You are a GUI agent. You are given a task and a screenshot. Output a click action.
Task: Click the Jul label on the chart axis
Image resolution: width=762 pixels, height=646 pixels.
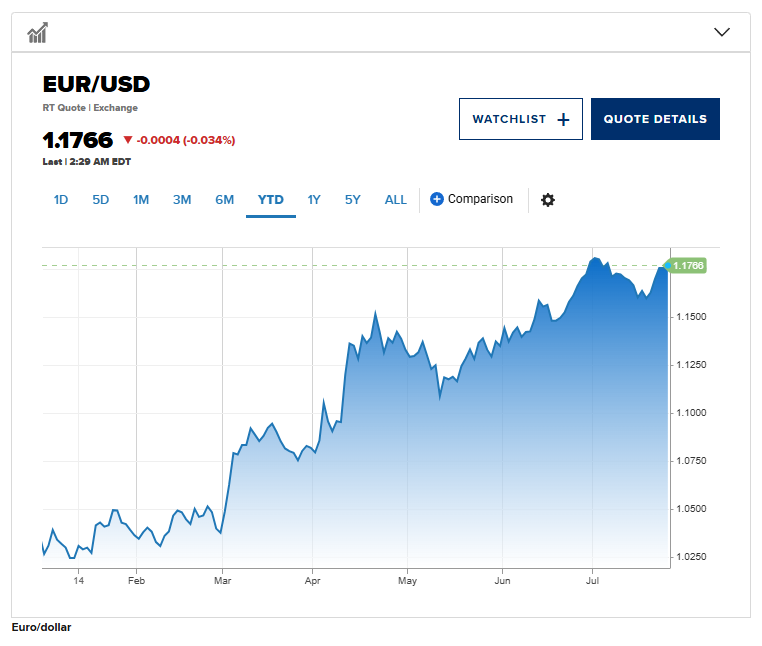pyautogui.click(x=592, y=580)
